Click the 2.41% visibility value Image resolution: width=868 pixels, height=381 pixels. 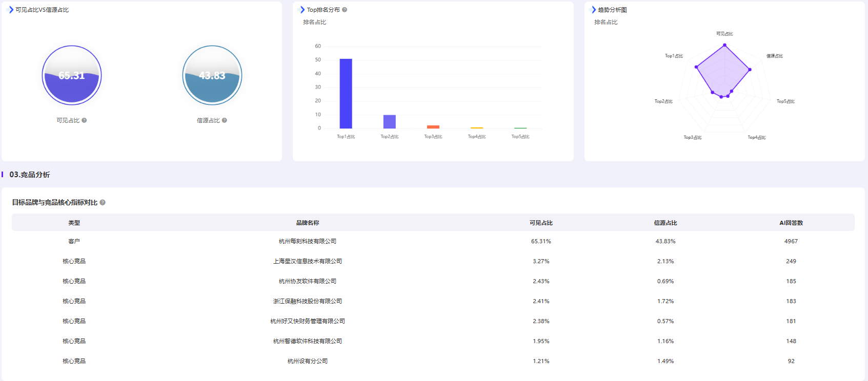tap(541, 301)
